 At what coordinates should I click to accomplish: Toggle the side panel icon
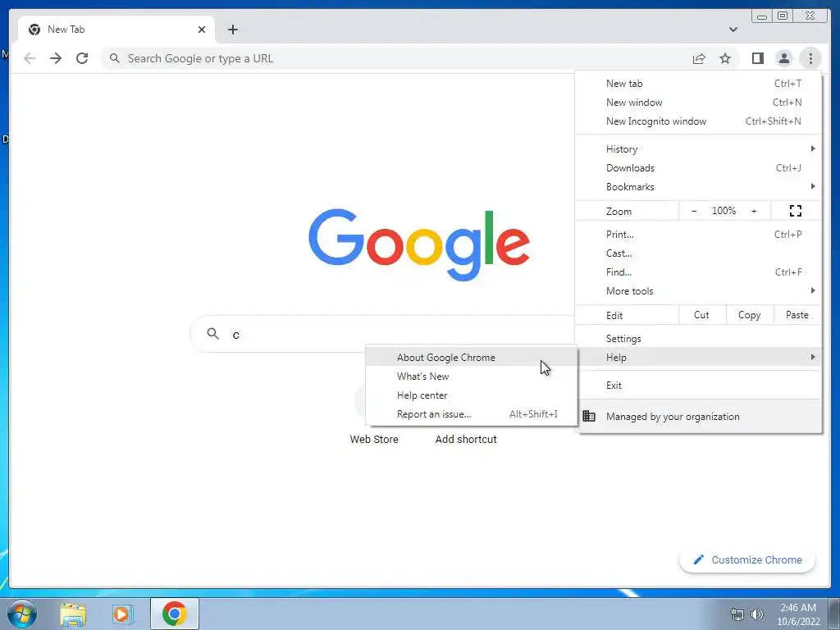click(x=757, y=58)
